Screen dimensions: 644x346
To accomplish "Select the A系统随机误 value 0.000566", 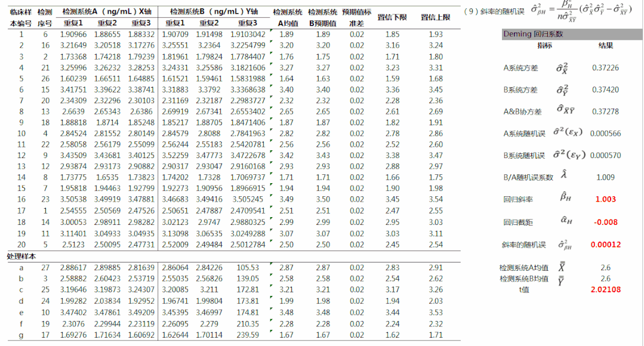I will click(605, 134).
